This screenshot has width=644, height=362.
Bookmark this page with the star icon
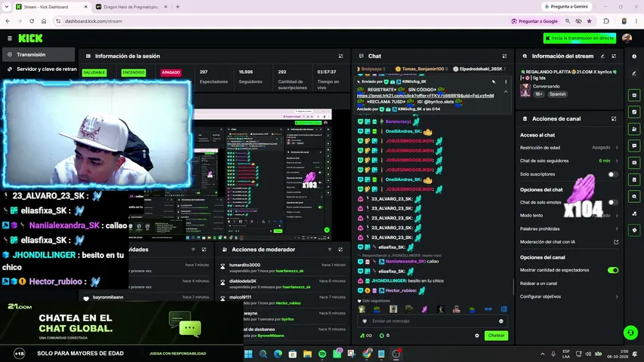point(590,21)
